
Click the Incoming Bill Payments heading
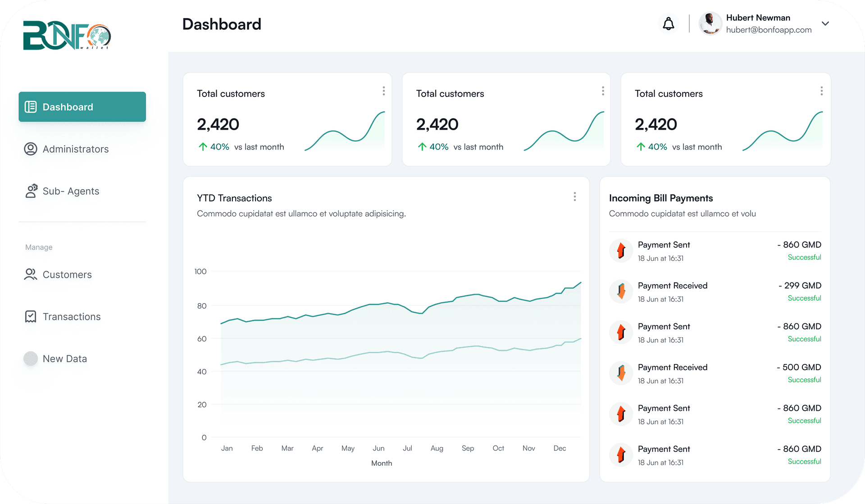[x=661, y=198]
